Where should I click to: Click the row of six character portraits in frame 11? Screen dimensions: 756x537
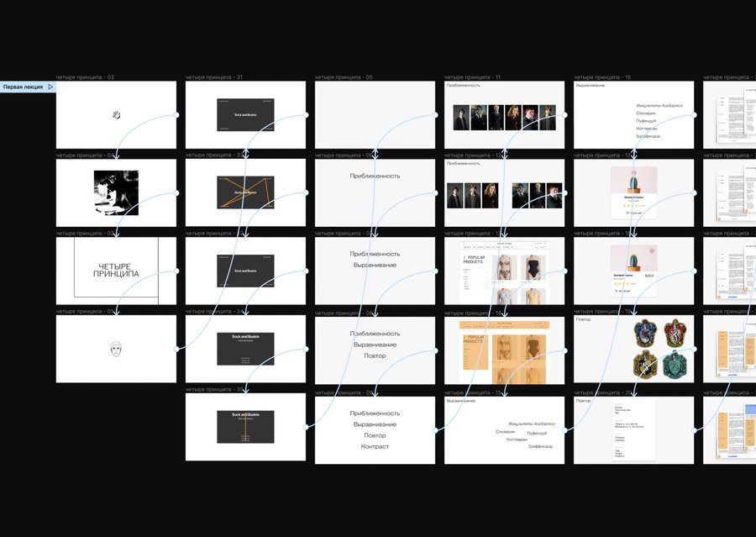point(504,118)
